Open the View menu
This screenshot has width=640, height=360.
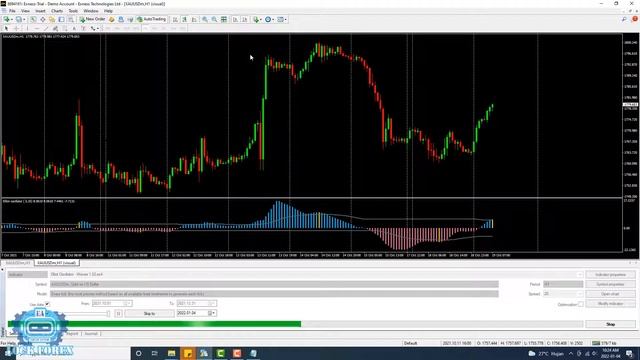25,11
